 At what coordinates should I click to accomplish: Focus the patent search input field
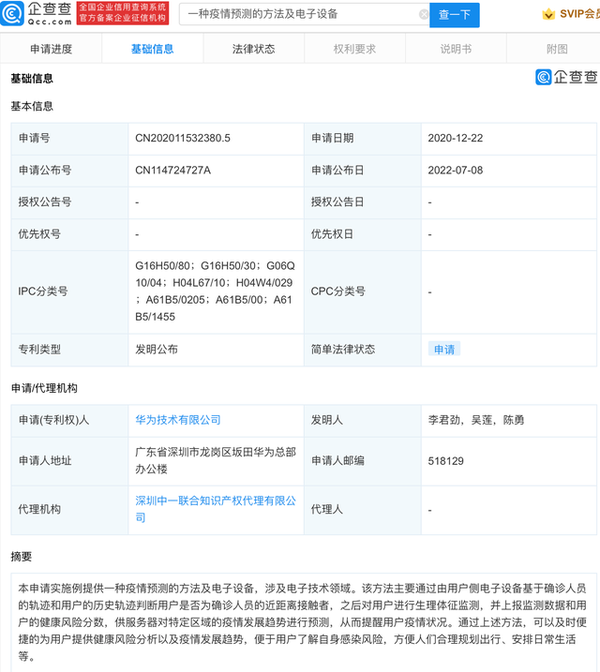[x=304, y=15]
